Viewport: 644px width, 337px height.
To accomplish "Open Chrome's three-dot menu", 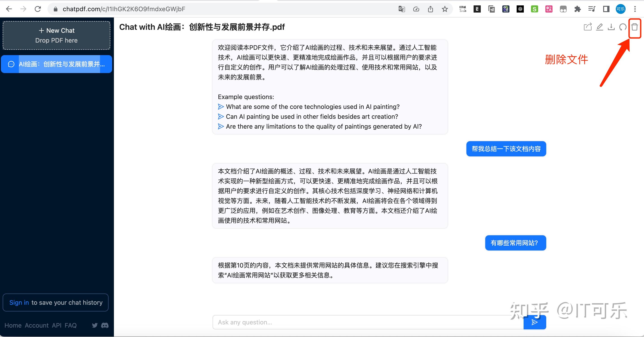I will (x=635, y=9).
